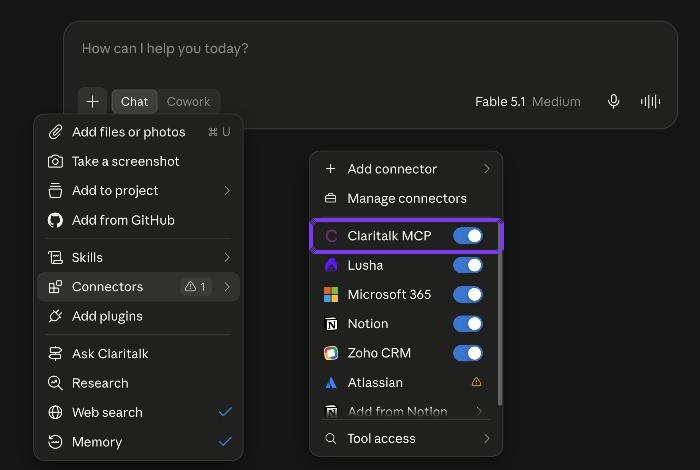Click the Add from Notion label
The height and width of the screenshot is (470, 700).
397,411
